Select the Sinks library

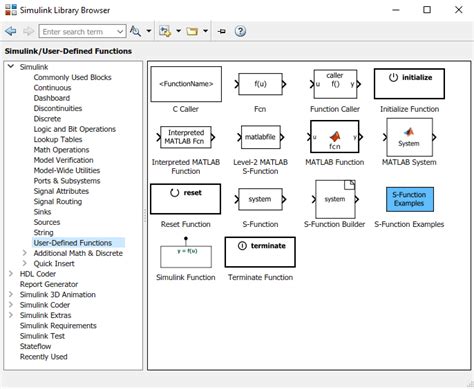pos(42,212)
